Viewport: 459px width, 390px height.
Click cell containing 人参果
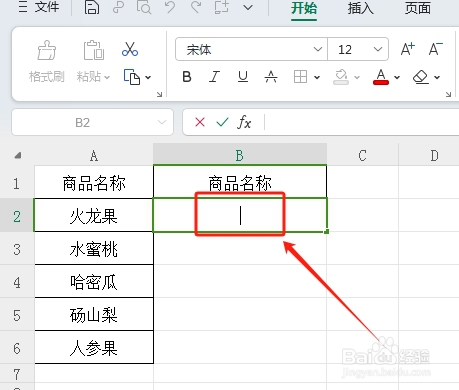point(94,348)
